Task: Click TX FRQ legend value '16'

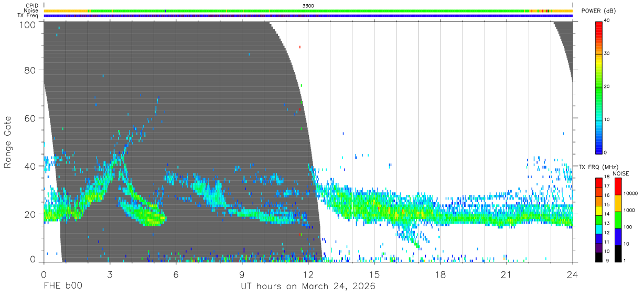Action: (607, 195)
